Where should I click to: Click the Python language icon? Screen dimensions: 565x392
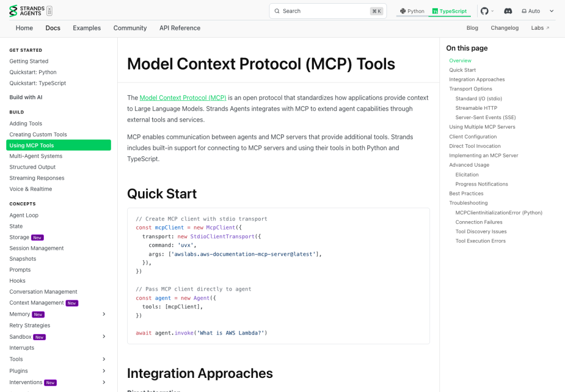pos(403,11)
